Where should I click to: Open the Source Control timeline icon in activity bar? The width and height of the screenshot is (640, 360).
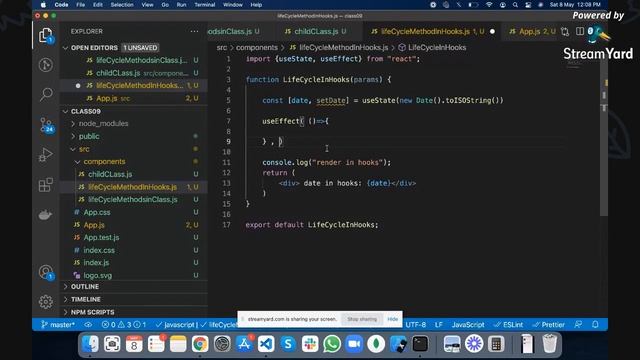click(x=46, y=65)
